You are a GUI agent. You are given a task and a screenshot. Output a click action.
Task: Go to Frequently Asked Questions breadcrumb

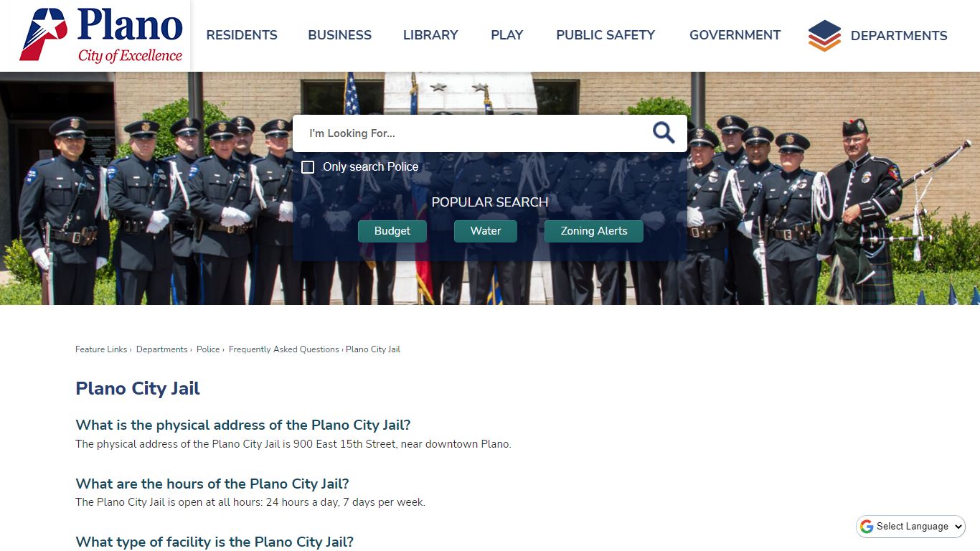tap(284, 349)
